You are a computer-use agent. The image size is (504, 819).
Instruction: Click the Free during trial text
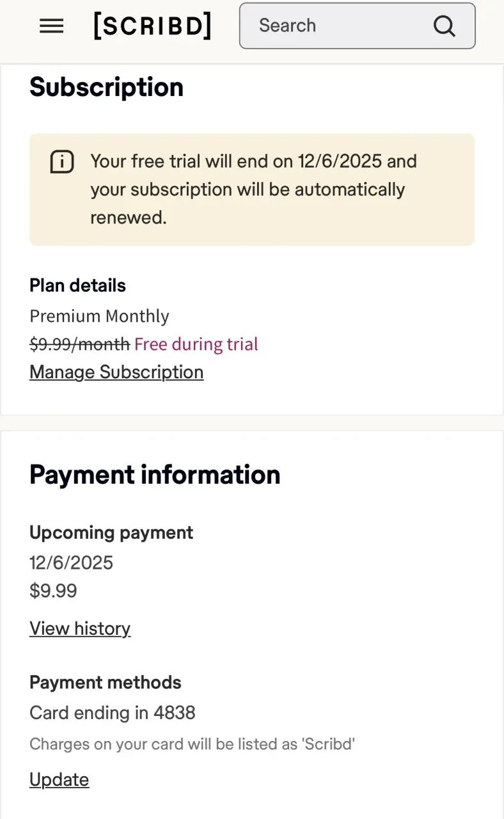pyautogui.click(x=196, y=344)
